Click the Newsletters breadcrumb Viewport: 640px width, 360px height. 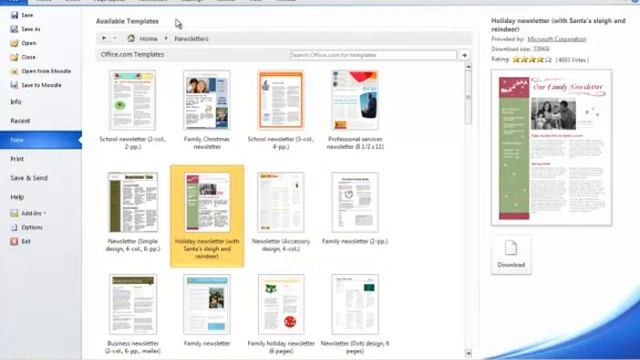191,39
